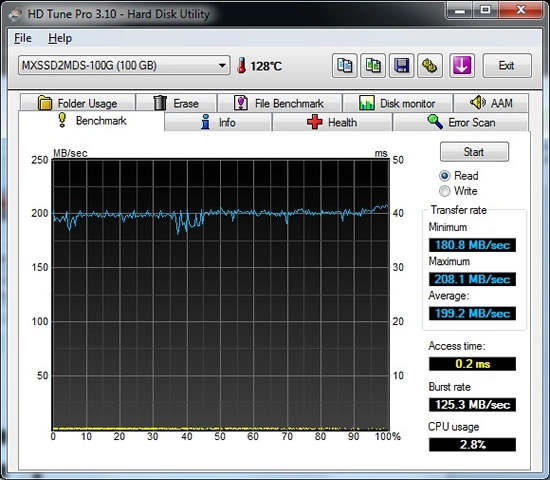Open the AAM tab
550x480 pixels.
click(491, 103)
